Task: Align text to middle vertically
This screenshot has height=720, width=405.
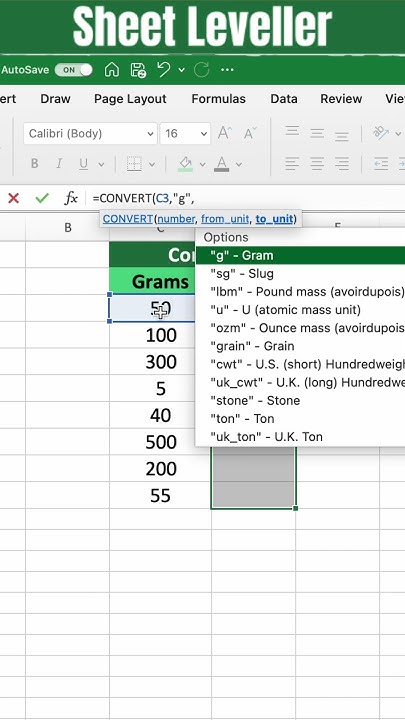Action: tap(317, 134)
